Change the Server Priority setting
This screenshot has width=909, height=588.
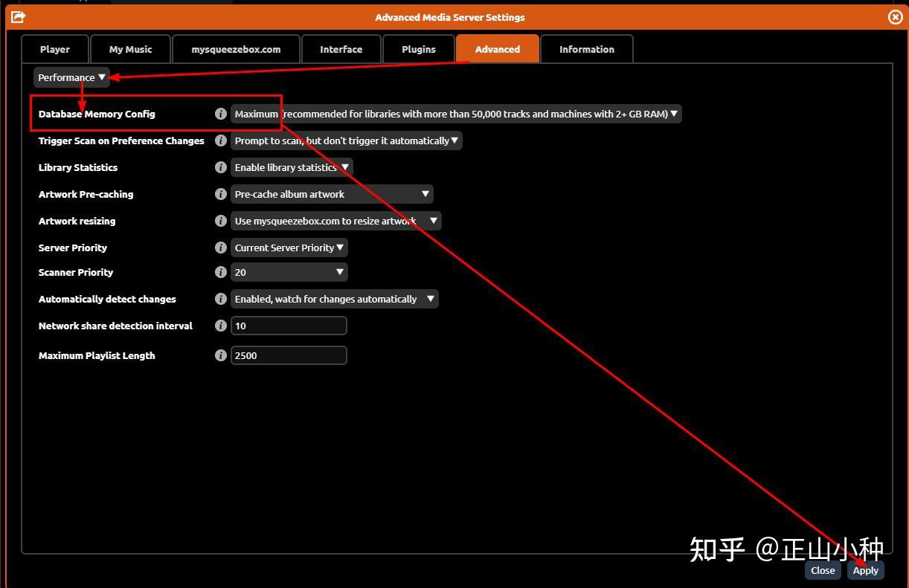pos(289,248)
